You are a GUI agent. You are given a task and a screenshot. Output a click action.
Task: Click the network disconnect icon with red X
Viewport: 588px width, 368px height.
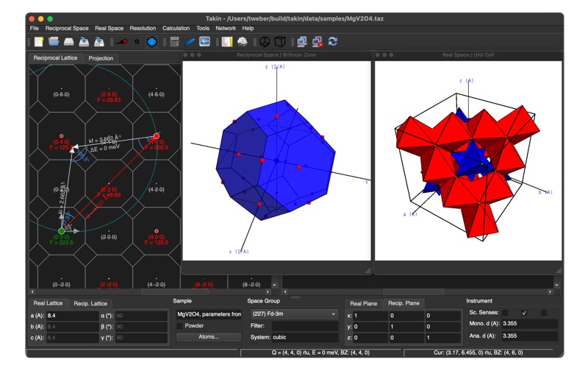pos(318,42)
